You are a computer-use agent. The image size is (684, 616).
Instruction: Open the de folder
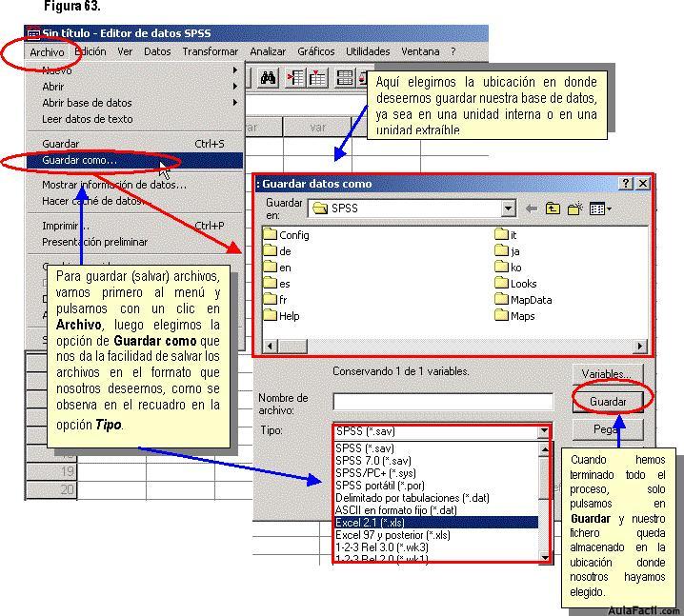click(277, 251)
